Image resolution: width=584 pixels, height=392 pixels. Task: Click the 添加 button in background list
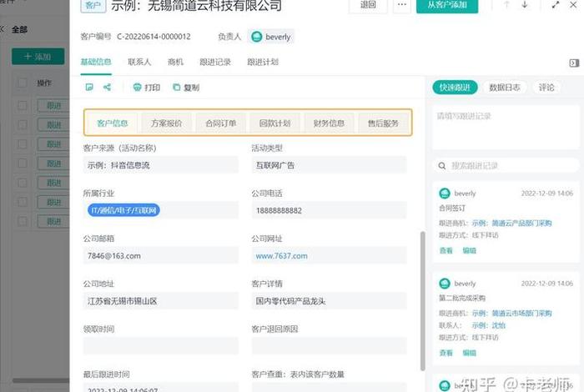click(x=38, y=57)
